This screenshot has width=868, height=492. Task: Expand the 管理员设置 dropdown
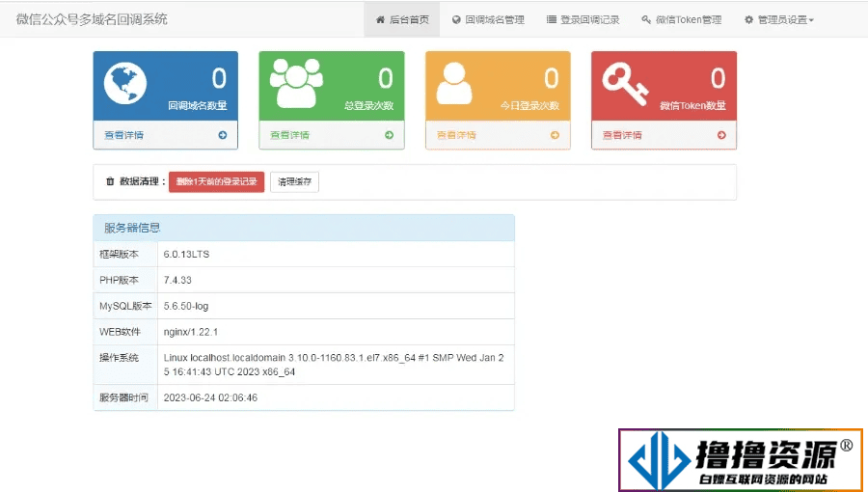pos(779,19)
